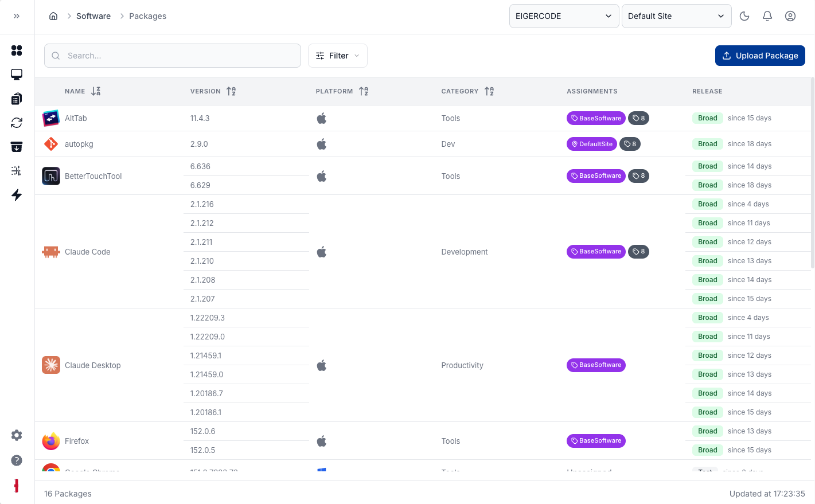Click the Firefox app icon

coord(51,441)
